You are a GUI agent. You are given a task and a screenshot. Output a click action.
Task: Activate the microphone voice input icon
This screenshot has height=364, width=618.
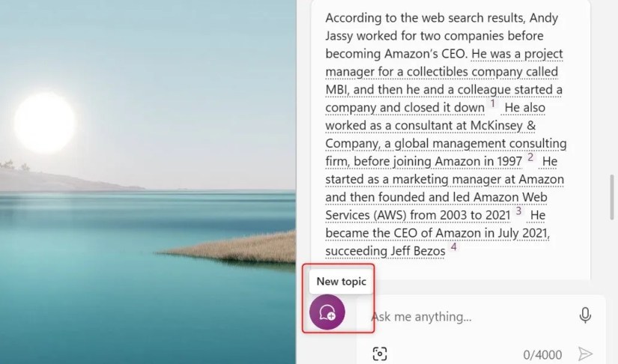585,316
